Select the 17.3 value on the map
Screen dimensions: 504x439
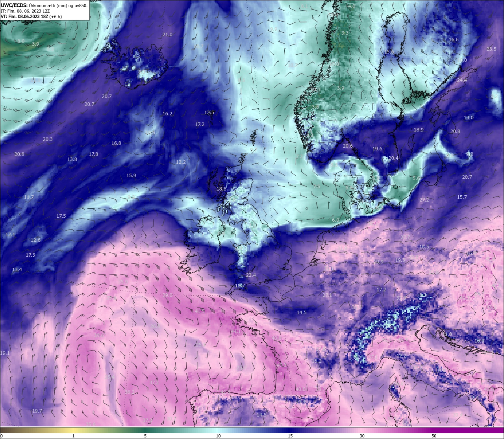pos(30,255)
